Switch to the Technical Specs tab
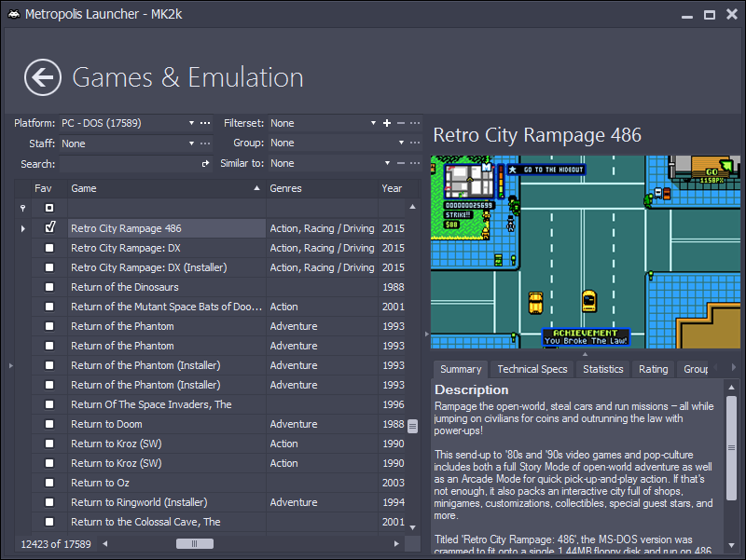Screen dimensions: 746x560 [532, 369]
